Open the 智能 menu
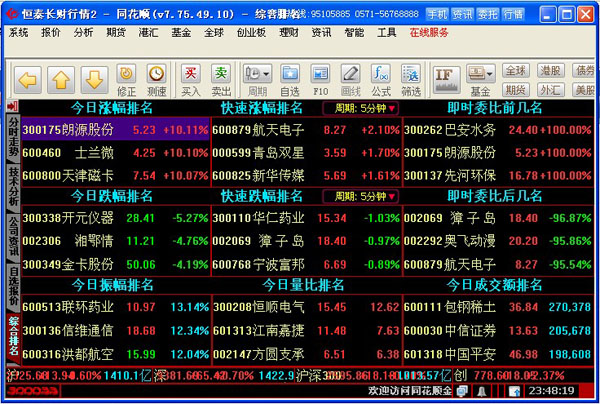The image size is (600, 404). [354, 33]
